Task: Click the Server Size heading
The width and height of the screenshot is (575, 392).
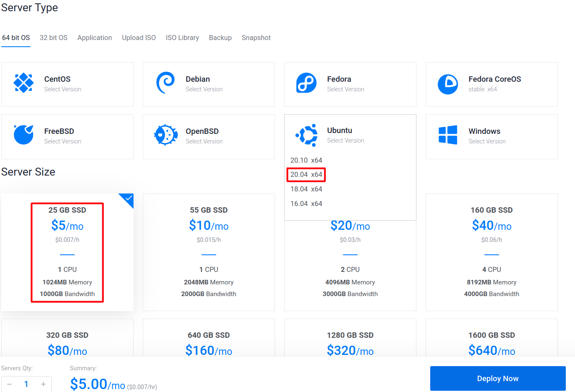Action: click(28, 172)
